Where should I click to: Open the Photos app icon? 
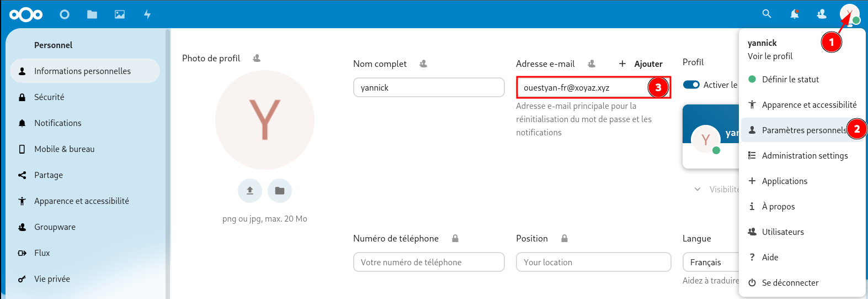120,14
